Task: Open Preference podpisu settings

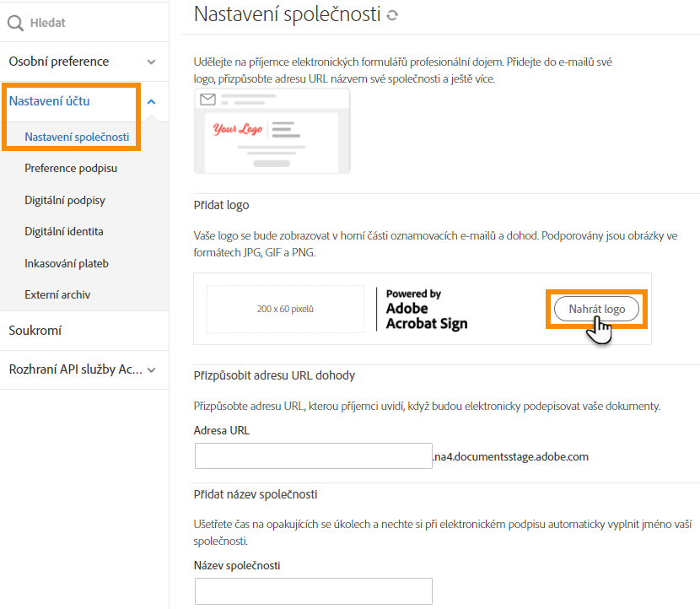Action: 71,169
